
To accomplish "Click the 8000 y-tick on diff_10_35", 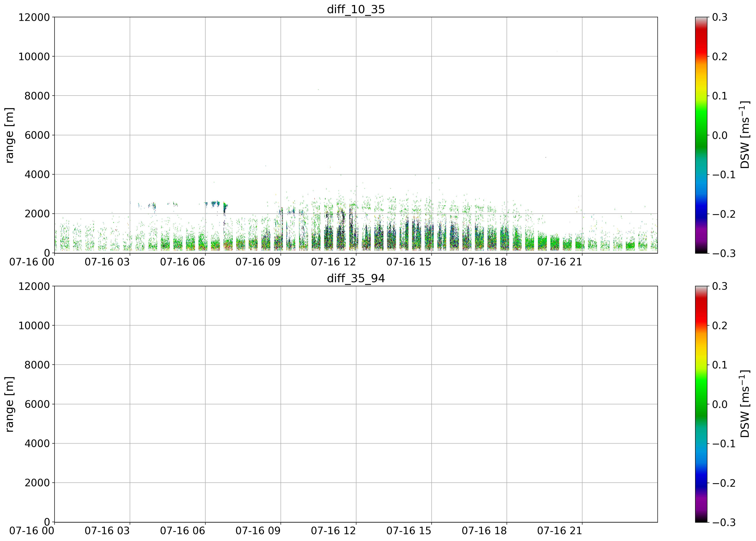I will point(37,96).
